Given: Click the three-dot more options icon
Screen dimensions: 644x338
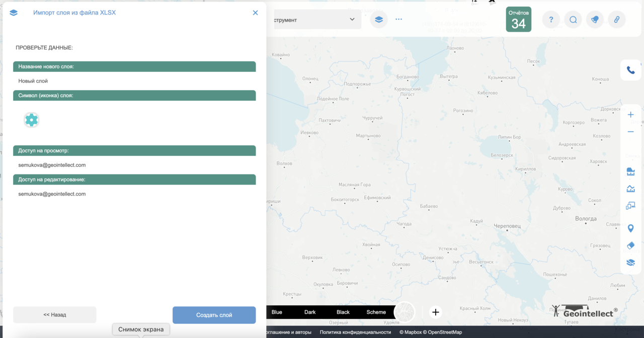Looking at the screenshot, I should click(398, 19).
